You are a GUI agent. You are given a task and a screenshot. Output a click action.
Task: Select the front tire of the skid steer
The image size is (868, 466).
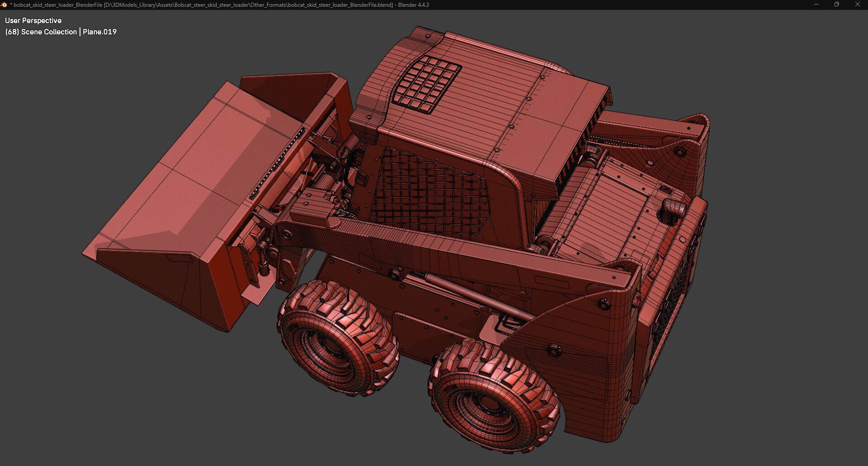(338, 337)
